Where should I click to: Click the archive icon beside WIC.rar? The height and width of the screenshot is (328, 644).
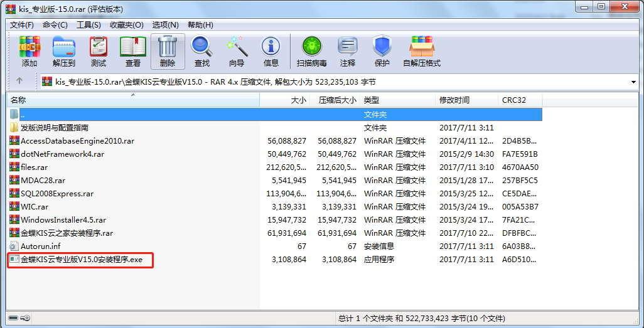pos(14,206)
